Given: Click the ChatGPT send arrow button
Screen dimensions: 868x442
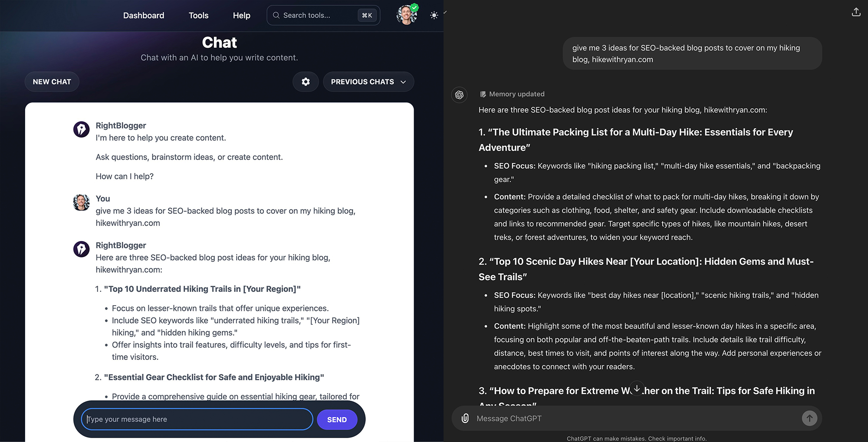Looking at the screenshot, I should point(809,419).
